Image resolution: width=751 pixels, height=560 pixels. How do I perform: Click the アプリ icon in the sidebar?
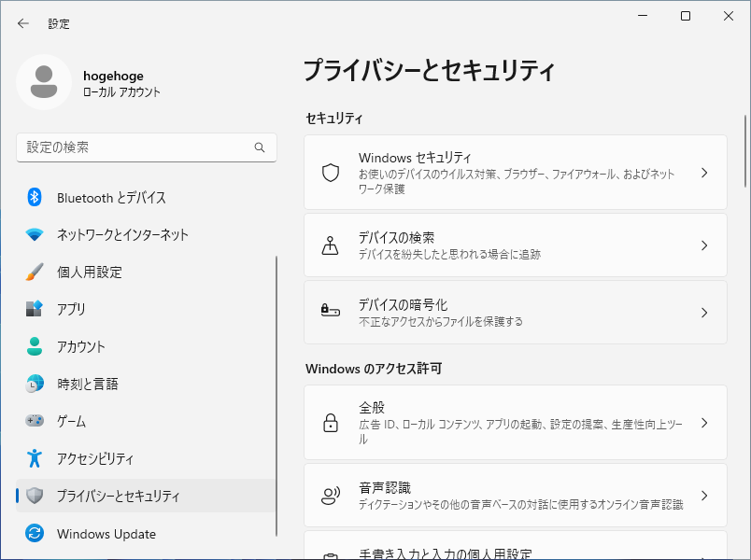tap(35, 309)
